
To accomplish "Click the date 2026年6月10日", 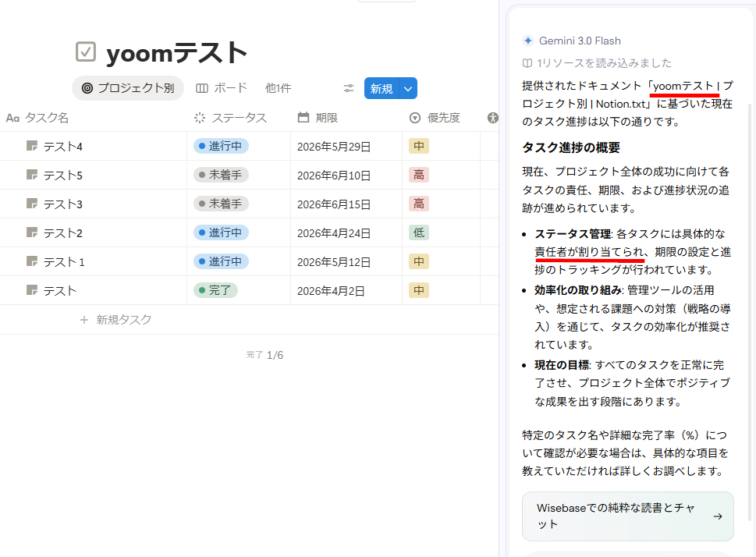I will coord(334,176).
